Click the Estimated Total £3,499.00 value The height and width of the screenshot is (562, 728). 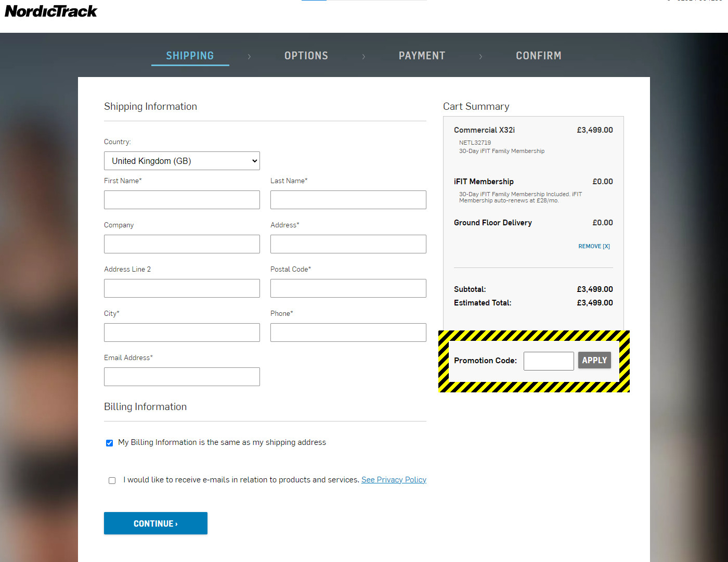(x=594, y=303)
